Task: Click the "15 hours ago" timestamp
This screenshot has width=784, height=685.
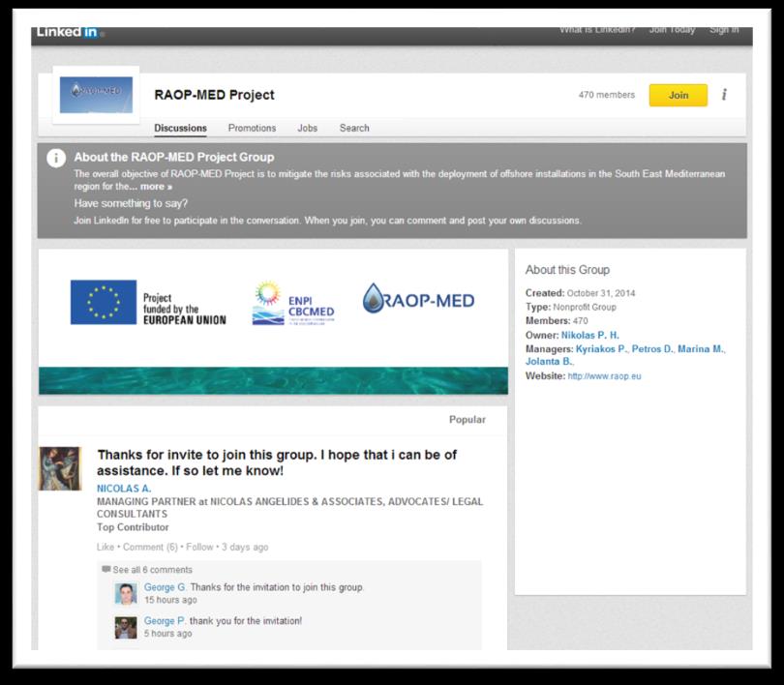Action: coord(170,600)
